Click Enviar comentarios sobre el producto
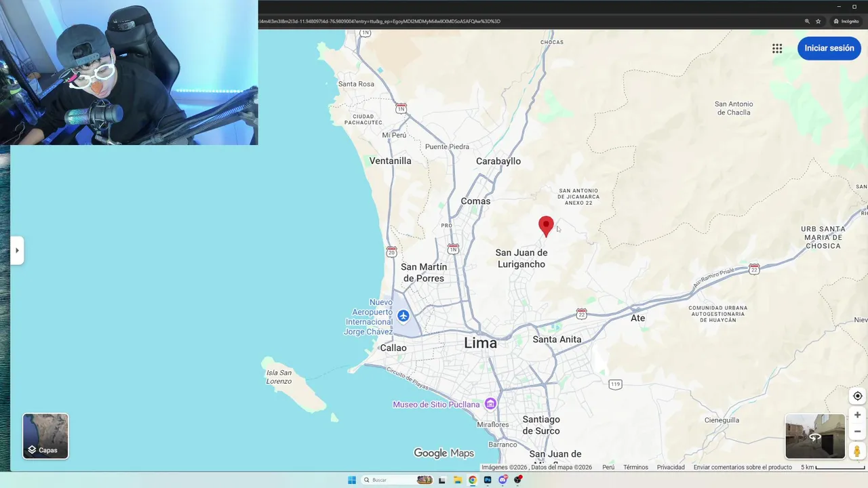The height and width of the screenshot is (488, 868). (x=743, y=467)
